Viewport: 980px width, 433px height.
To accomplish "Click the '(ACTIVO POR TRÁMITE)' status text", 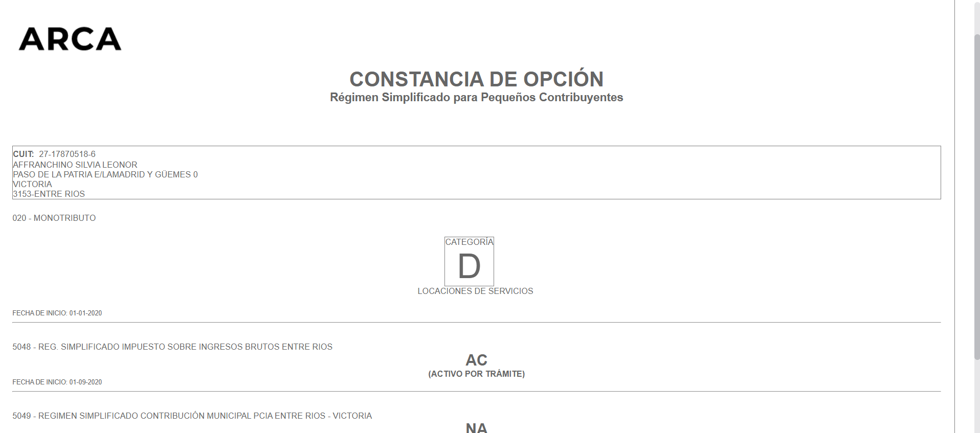I will (x=476, y=374).
